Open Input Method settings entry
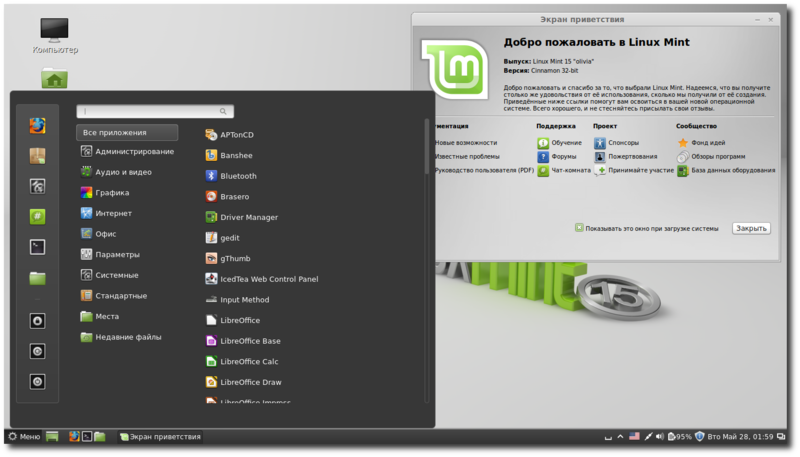The width and height of the screenshot is (800, 457). (237, 300)
